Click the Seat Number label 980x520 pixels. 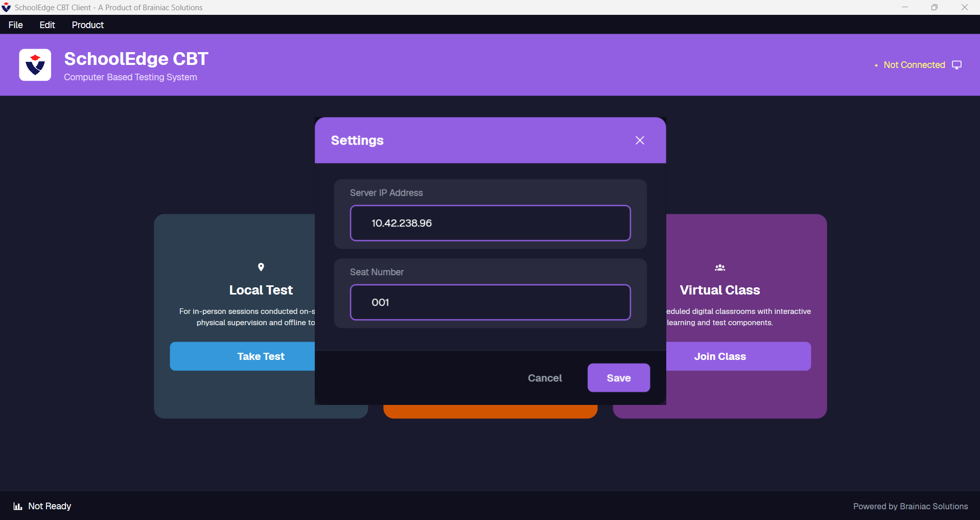tap(377, 272)
